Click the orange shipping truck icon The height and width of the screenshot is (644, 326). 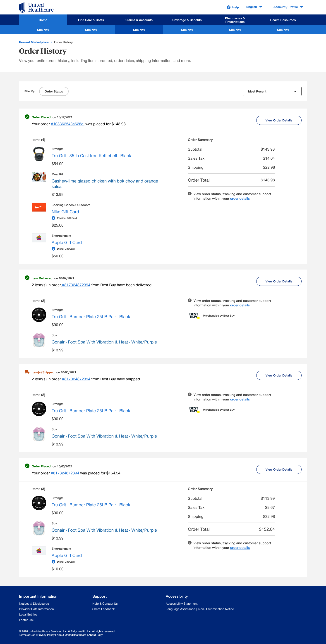click(27, 372)
